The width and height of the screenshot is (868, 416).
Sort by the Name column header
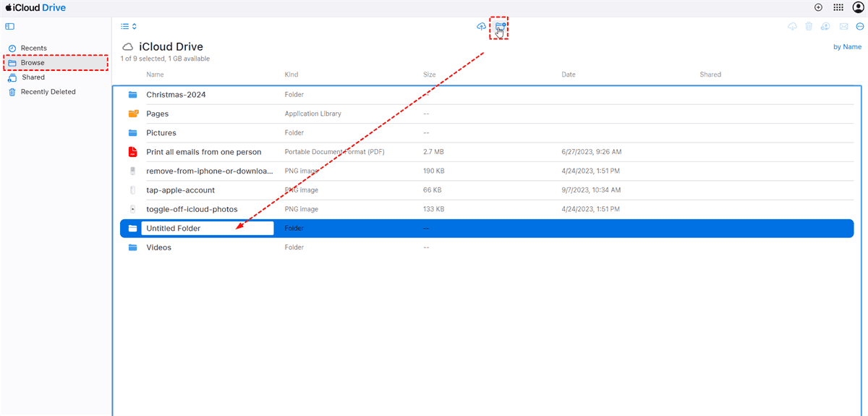point(155,75)
